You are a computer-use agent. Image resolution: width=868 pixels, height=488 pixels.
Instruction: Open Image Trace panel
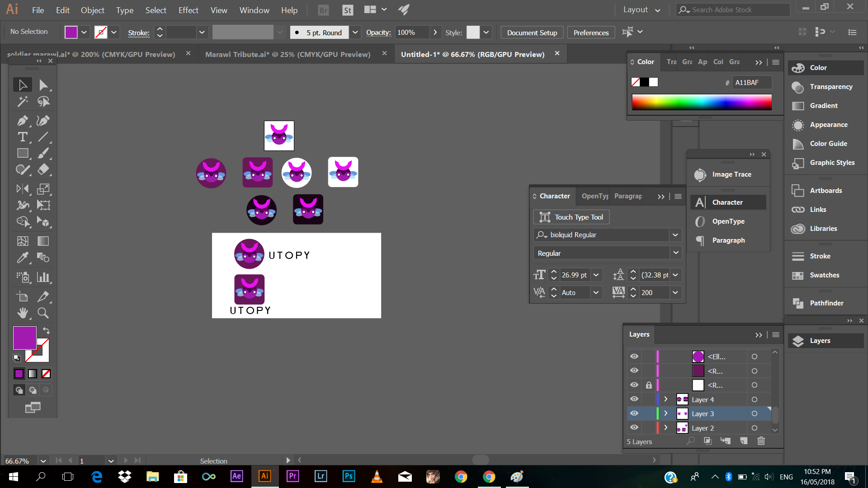(x=728, y=174)
